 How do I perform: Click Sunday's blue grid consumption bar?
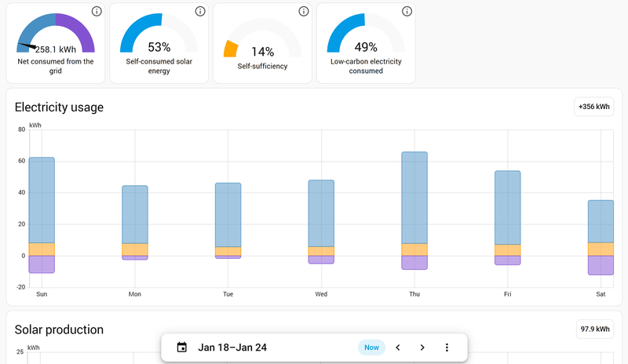[x=42, y=200]
